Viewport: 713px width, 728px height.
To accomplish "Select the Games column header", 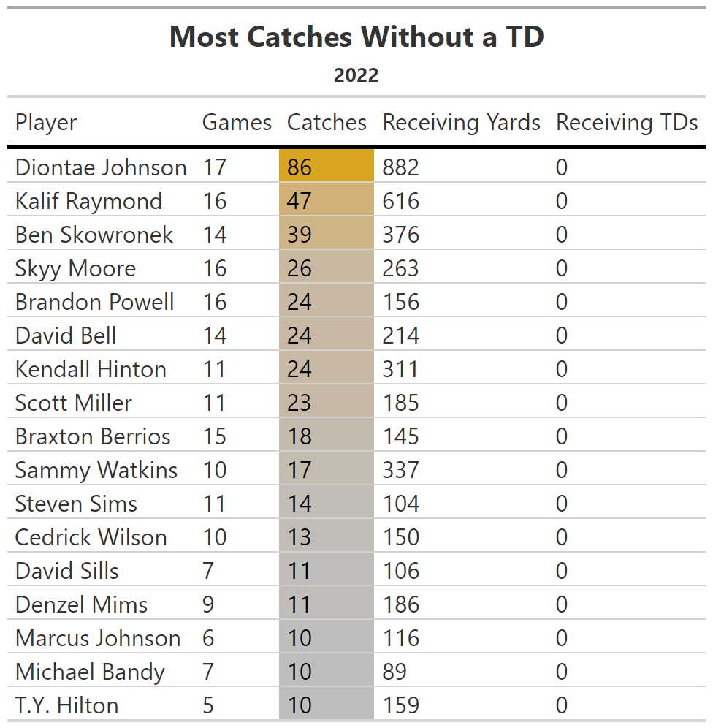I will point(237,123).
